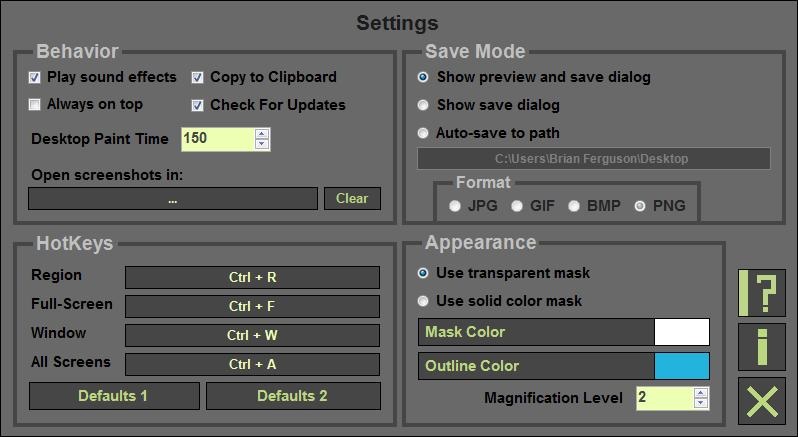798x437 pixels.
Task: Uncheck Copy to Clipboard
Action: [198, 77]
